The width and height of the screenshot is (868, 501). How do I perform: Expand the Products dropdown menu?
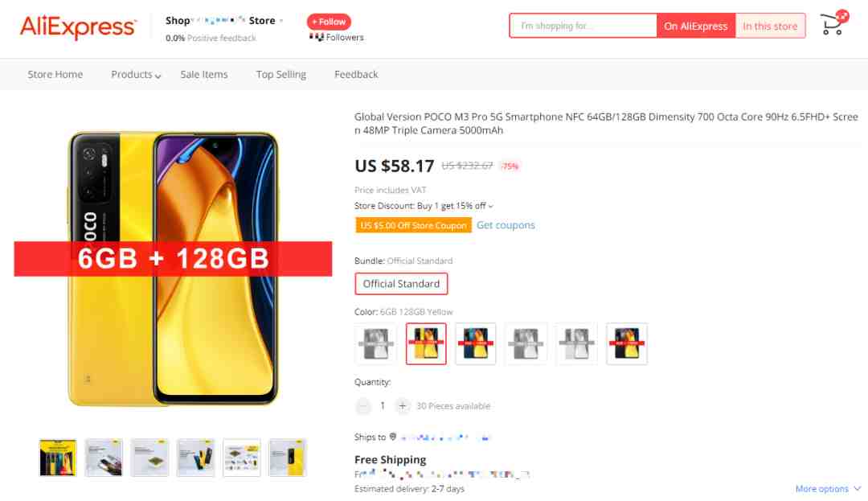tap(136, 74)
